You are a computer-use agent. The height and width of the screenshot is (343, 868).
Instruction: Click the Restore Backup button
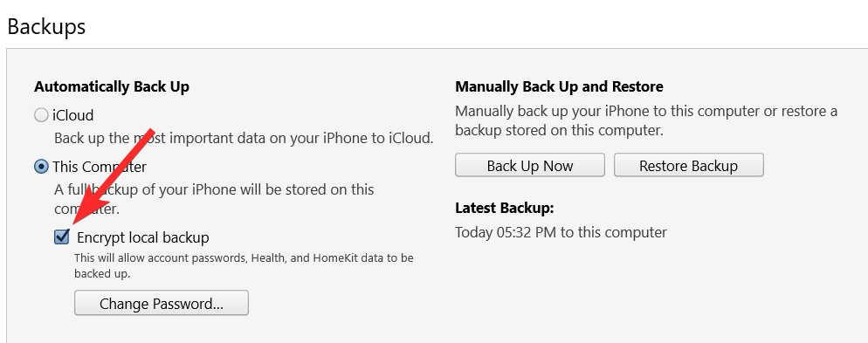[x=689, y=166]
